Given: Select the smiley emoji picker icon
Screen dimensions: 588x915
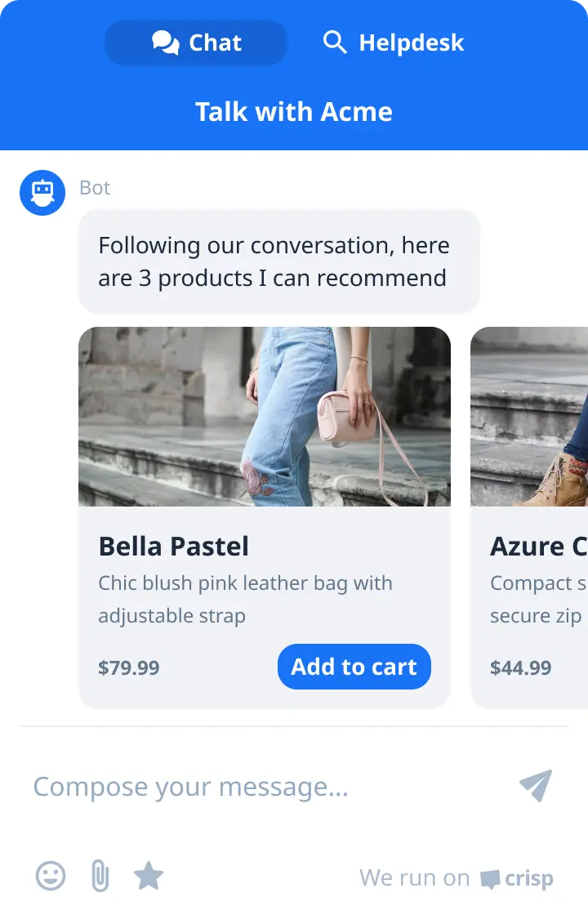Looking at the screenshot, I should tap(50, 876).
